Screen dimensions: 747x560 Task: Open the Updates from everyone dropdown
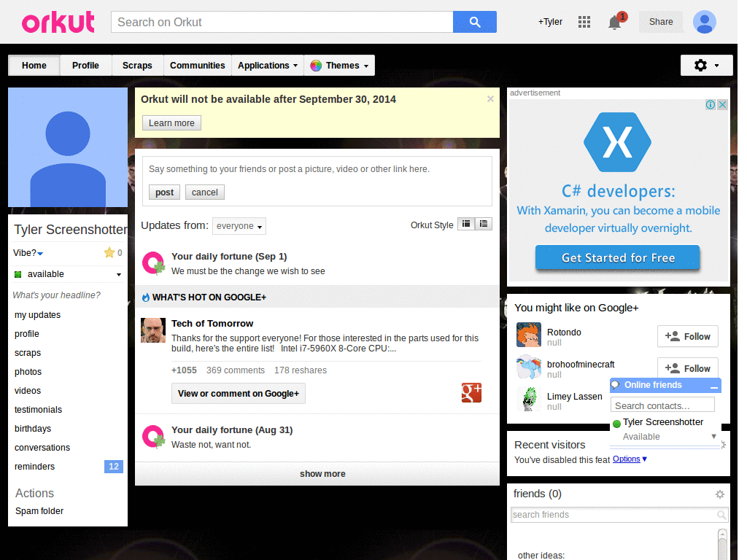pyautogui.click(x=239, y=226)
